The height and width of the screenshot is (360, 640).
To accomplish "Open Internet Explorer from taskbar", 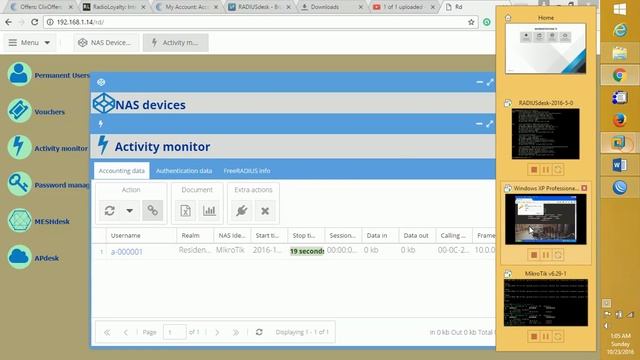I will point(620,31).
